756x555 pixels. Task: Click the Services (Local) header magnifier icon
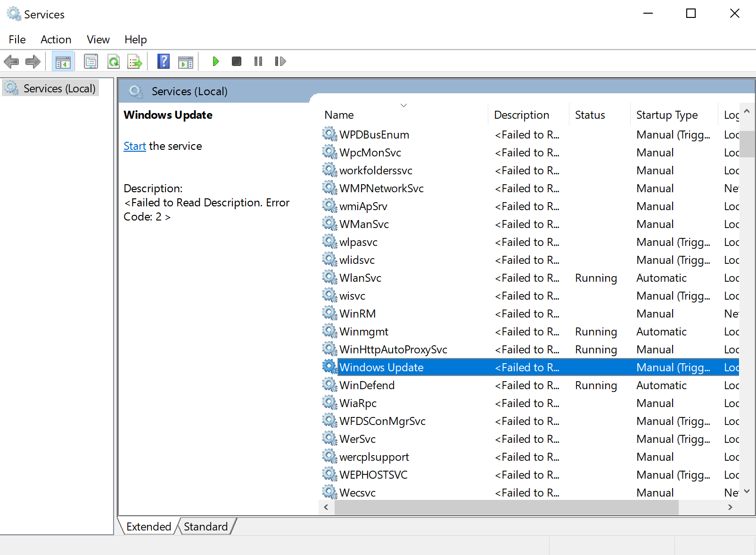click(x=136, y=91)
